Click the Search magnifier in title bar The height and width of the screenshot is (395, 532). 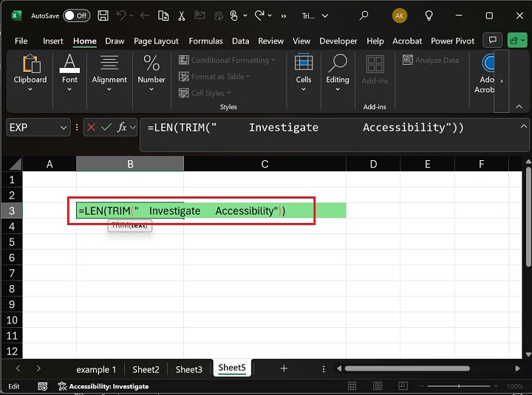[364, 16]
